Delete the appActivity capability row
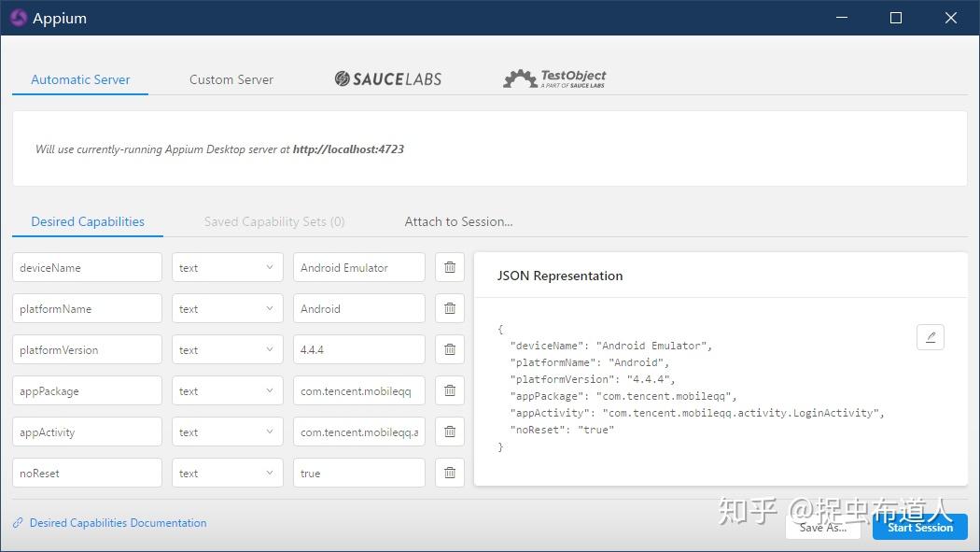 click(449, 432)
